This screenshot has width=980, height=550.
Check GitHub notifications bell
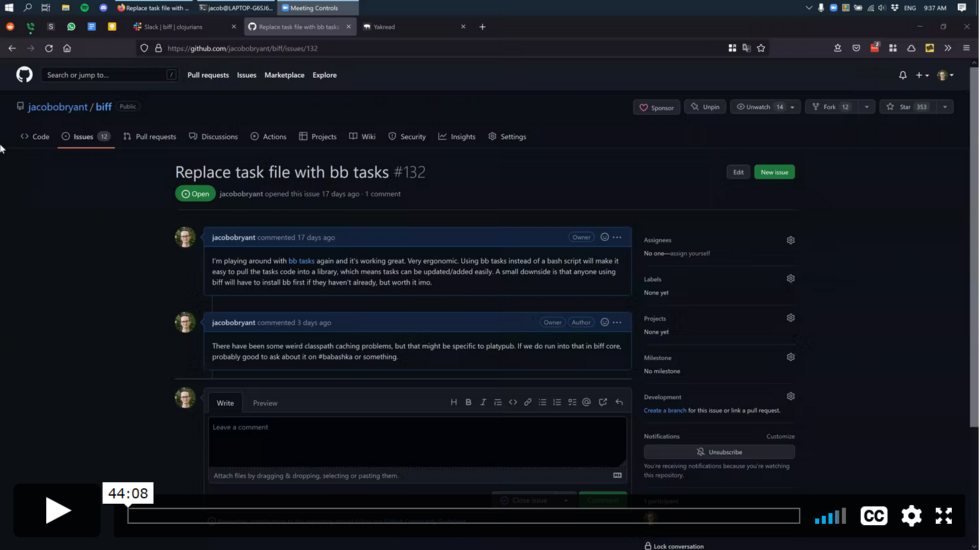click(902, 75)
